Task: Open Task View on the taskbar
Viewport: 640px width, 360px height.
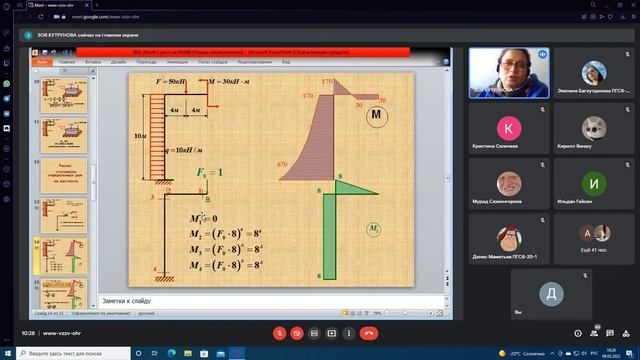Action: pyautogui.click(x=155, y=353)
